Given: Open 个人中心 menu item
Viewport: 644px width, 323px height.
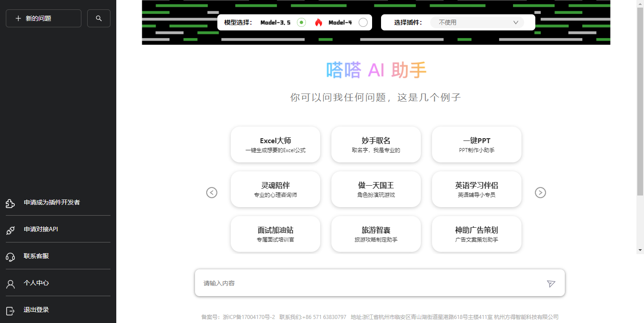Looking at the screenshot, I should pyautogui.click(x=58, y=283).
